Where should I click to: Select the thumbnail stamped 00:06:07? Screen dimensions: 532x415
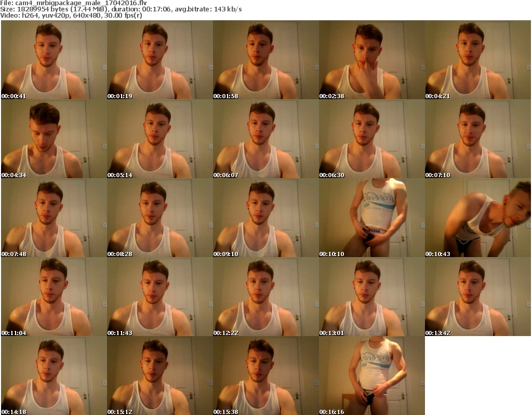265,139
